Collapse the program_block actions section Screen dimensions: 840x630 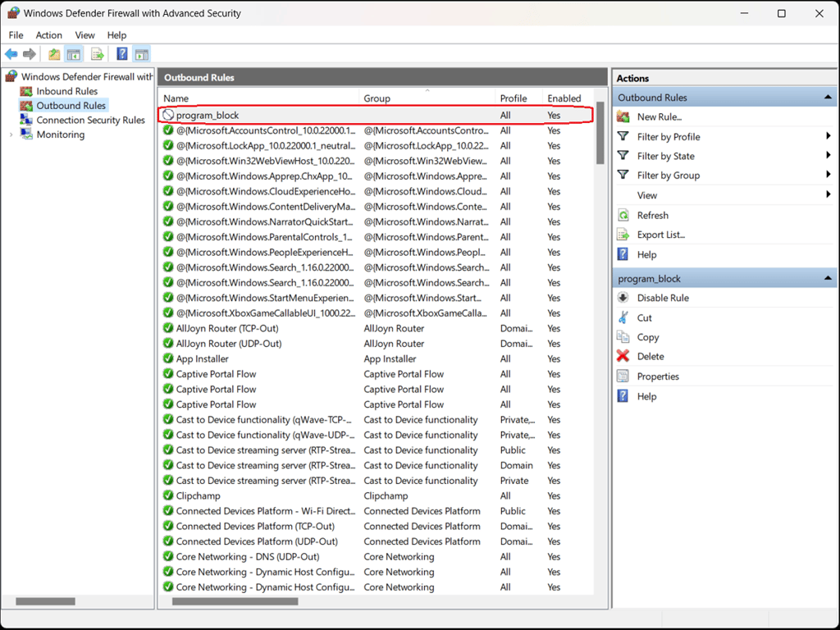click(828, 279)
